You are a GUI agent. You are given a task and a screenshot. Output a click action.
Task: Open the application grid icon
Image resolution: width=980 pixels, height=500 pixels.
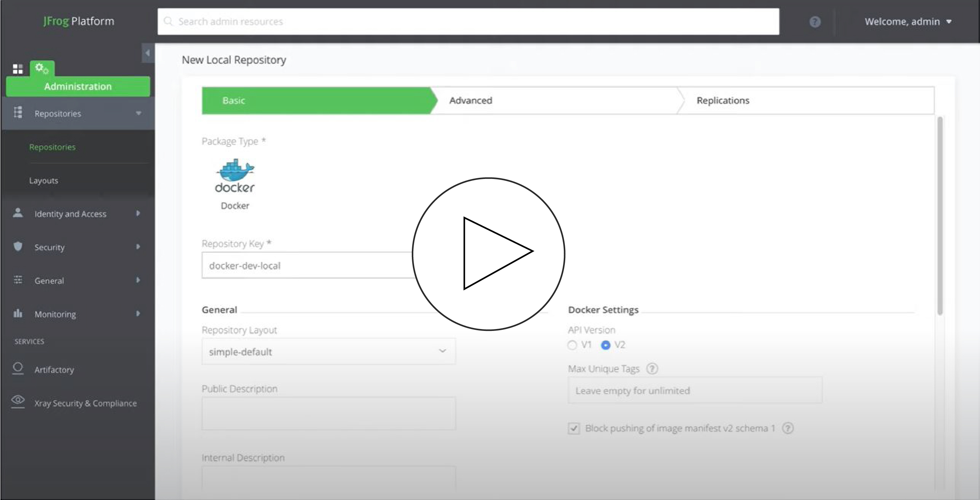point(18,69)
